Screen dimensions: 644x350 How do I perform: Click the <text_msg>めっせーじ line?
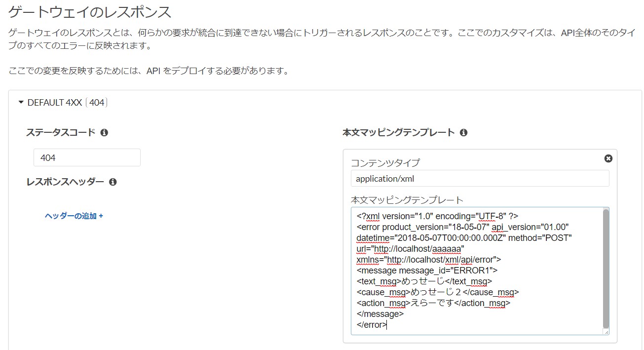[424, 281]
